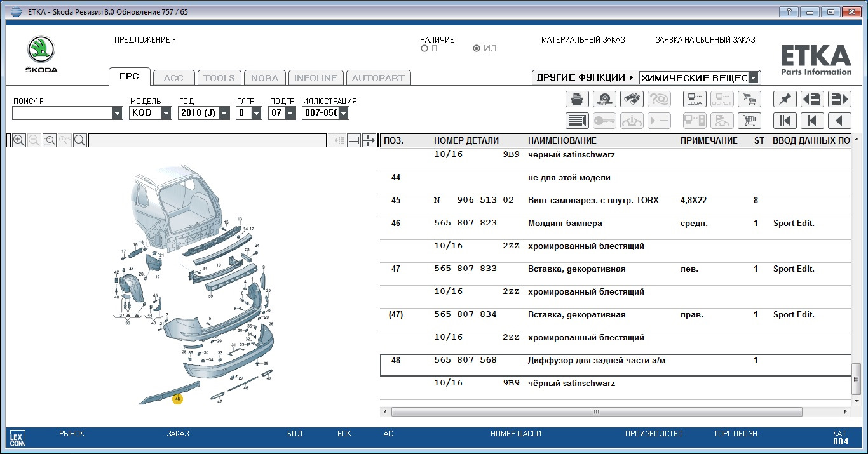
Task: Click the НОМЕР ДЕТАЛИ column header
Action: point(466,141)
